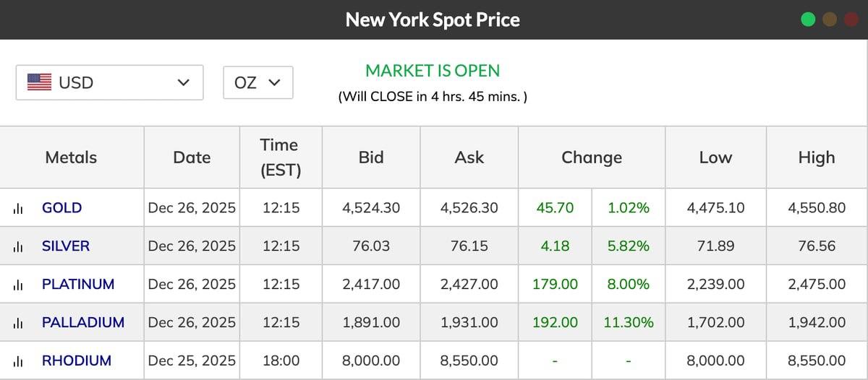The width and height of the screenshot is (868, 380).
Task: Open the USD currency dropdown
Action: [x=109, y=82]
